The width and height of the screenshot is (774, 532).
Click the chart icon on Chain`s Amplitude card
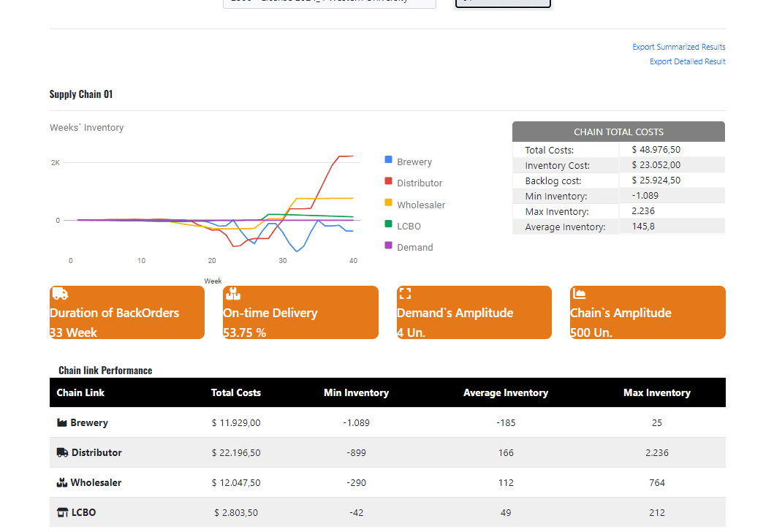(x=578, y=293)
